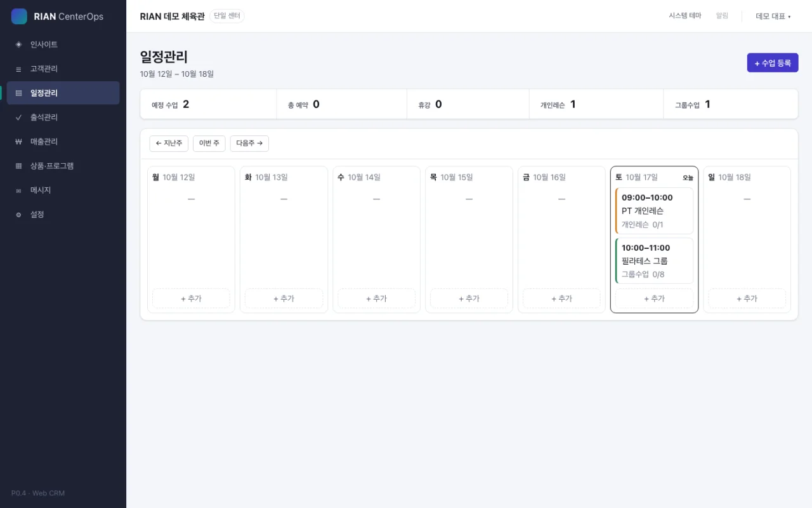The width and height of the screenshot is (812, 508).
Task: Open the 인사이트 menu
Action: pos(63,44)
